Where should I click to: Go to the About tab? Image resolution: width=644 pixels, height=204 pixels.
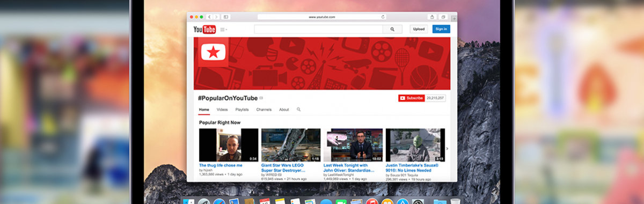284,110
